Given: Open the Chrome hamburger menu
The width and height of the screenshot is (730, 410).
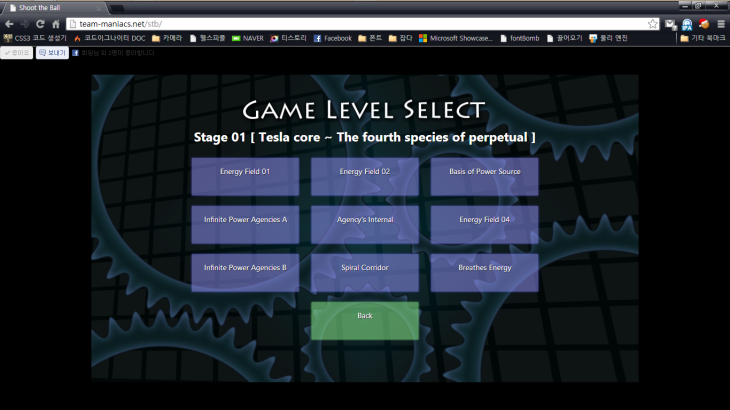Looking at the screenshot, I should click(x=721, y=24).
